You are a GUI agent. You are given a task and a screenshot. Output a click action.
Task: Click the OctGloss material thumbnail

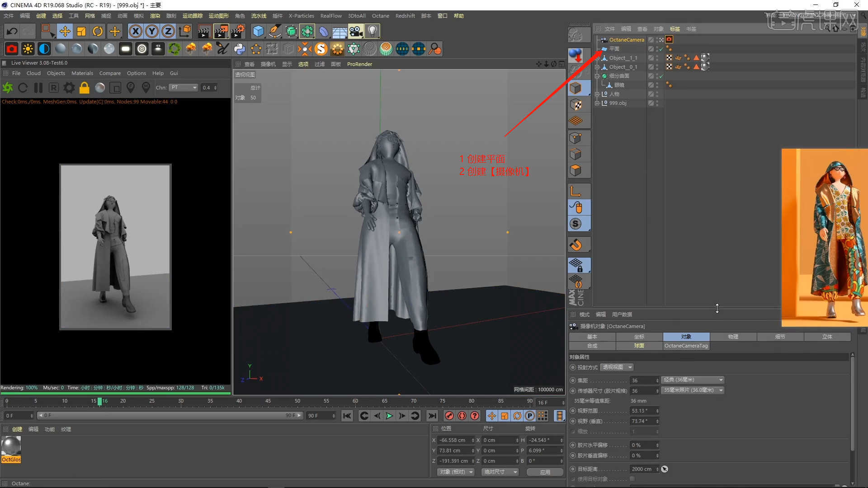coord(10,446)
